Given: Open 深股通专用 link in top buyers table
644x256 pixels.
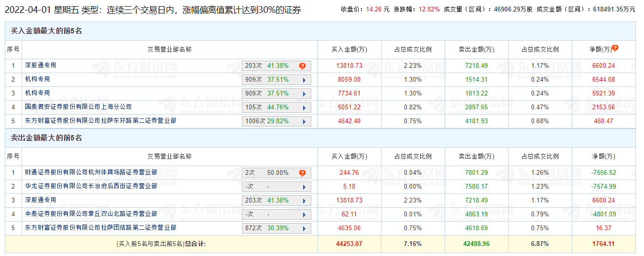Looking at the screenshot, I should (x=41, y=65).
